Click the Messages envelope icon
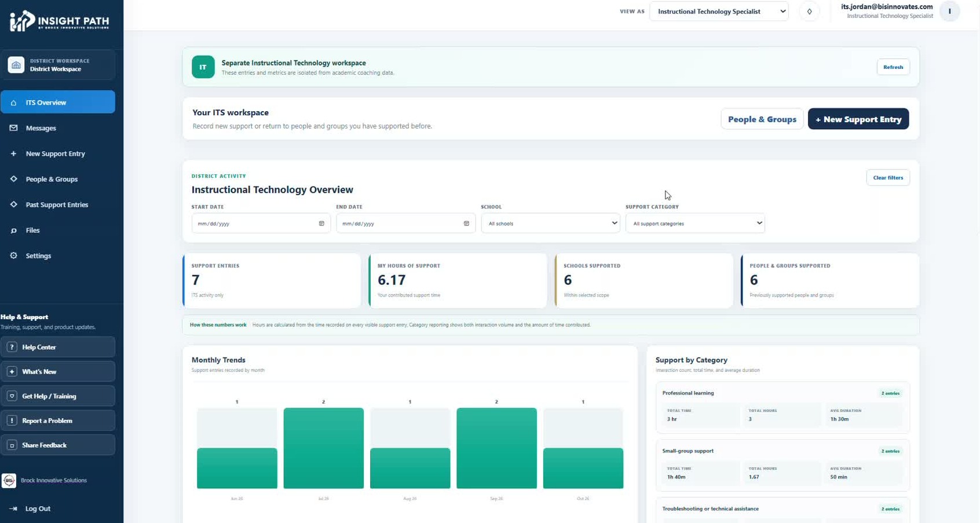 [x=13, y=128]
